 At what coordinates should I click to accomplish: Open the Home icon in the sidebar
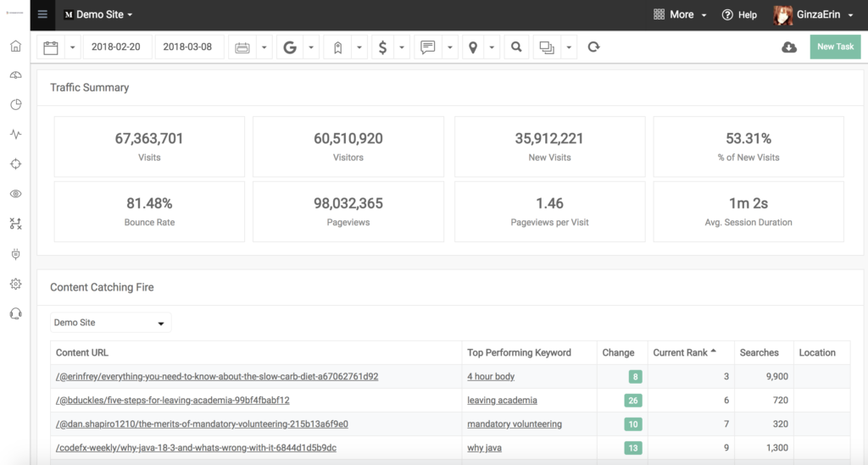tap(15, 46)
